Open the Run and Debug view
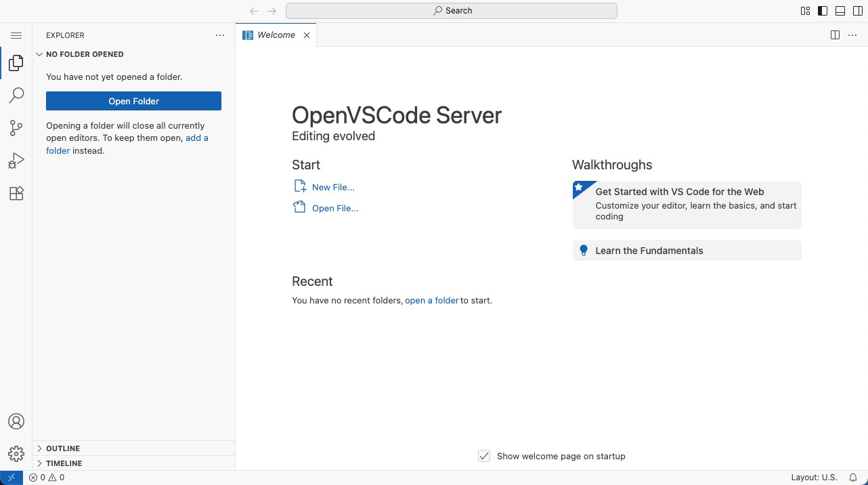This screenshot has width=868, height=485. tap(16, 161)
